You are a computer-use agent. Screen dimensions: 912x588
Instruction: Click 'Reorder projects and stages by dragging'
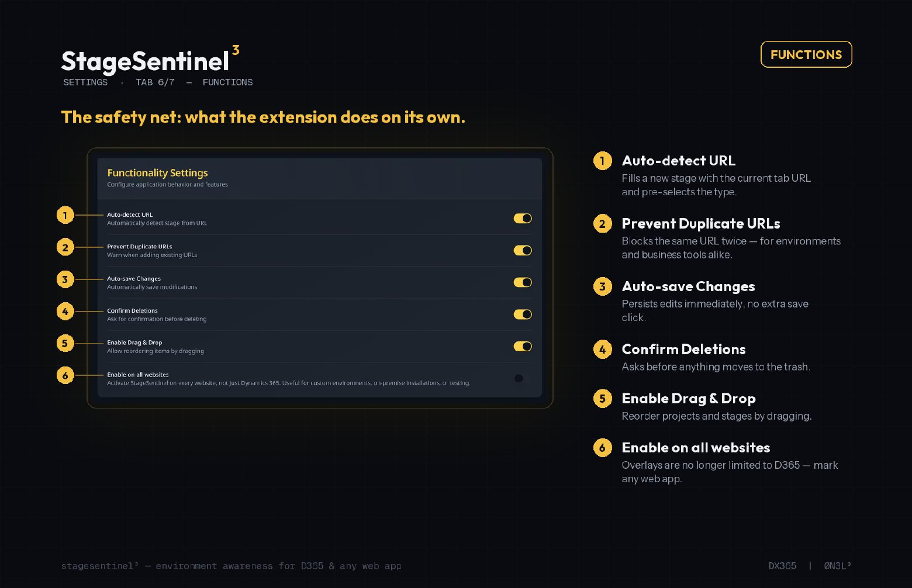[x=717, y=416]
